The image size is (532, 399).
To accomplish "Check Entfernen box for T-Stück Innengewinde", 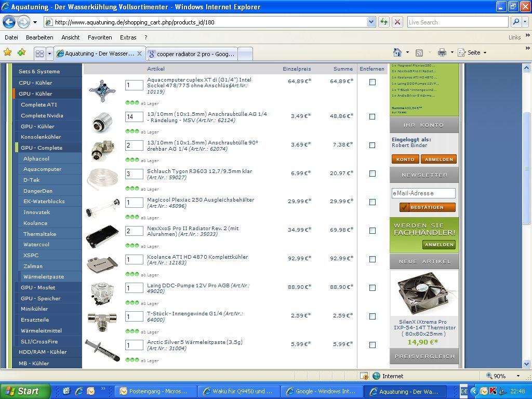I will (x=372, y=316).
